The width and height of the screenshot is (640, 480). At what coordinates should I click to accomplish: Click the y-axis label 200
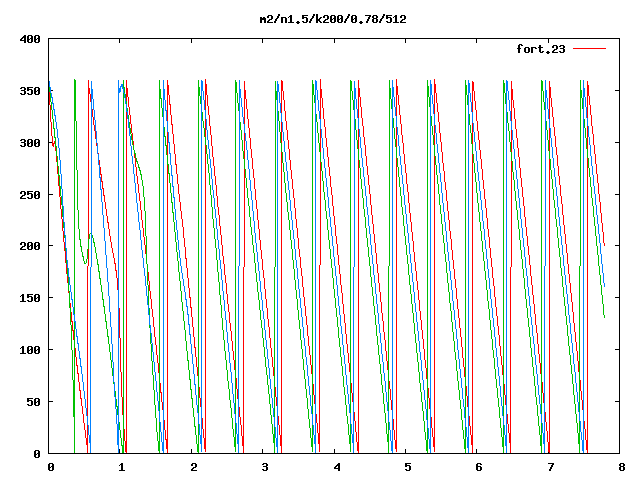coord(30,246)
